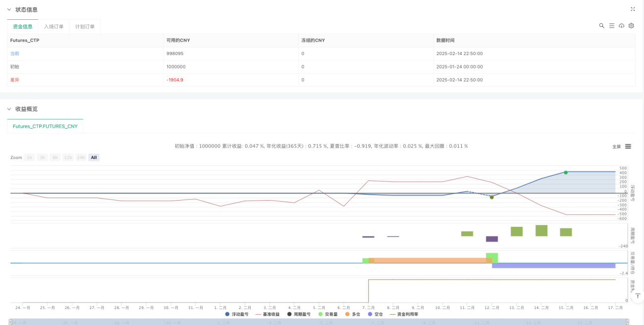Switch to the 计划订单 tab
This screenshot has height=325, width=644.
[x=85, y=27]
